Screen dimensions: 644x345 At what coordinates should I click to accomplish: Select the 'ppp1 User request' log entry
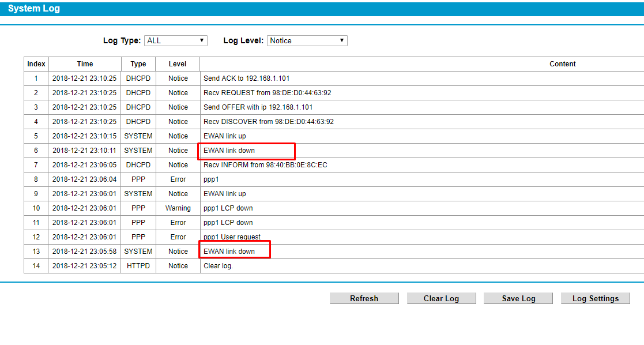tap(232, 237)
